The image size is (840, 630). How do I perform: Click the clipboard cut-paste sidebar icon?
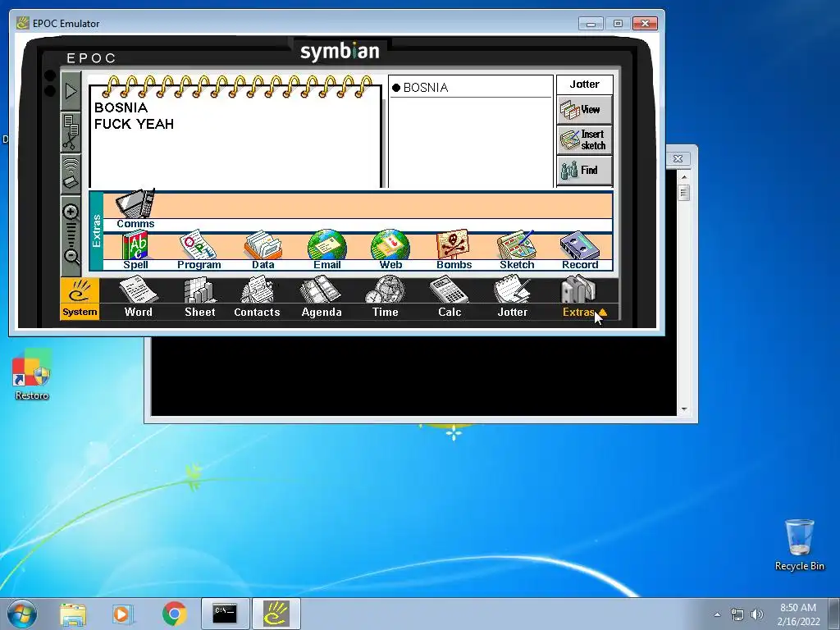click(x=71, y=133)
